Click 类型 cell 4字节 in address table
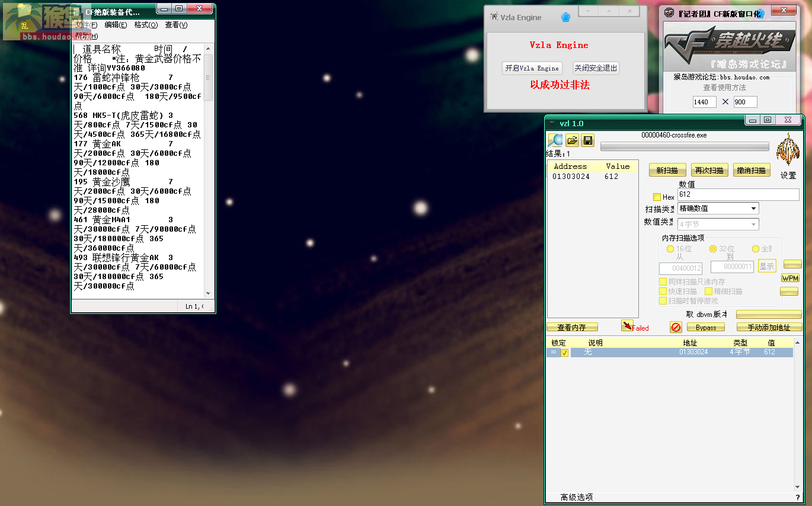Image resolution: width=812 pixels, height=506 pixels. click(740, 352)
